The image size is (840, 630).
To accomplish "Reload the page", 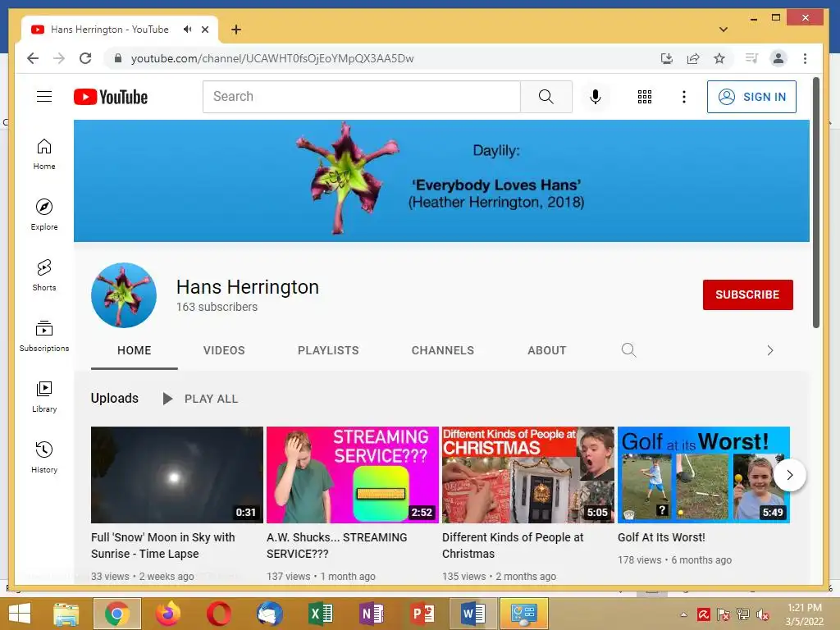I will [85, 58].
